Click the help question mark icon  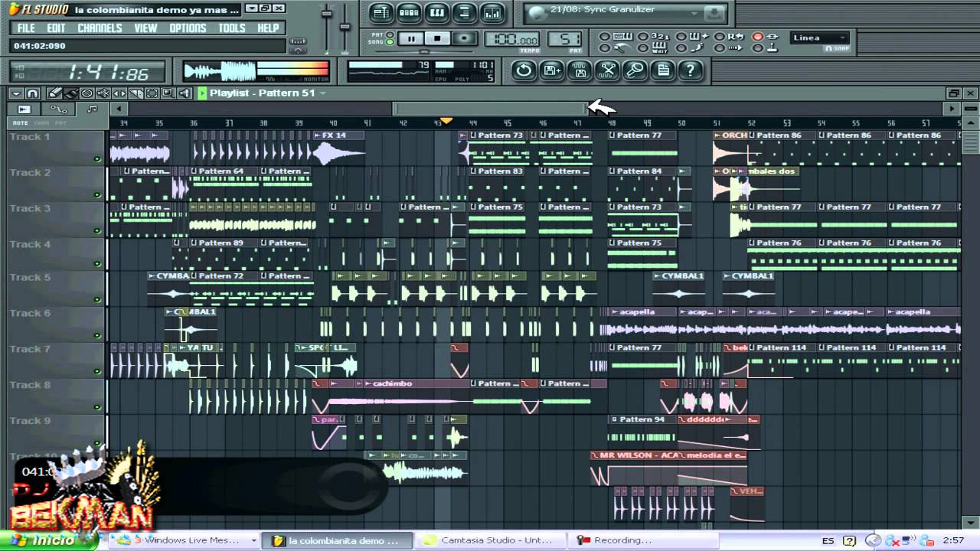(x=690, y=71)
